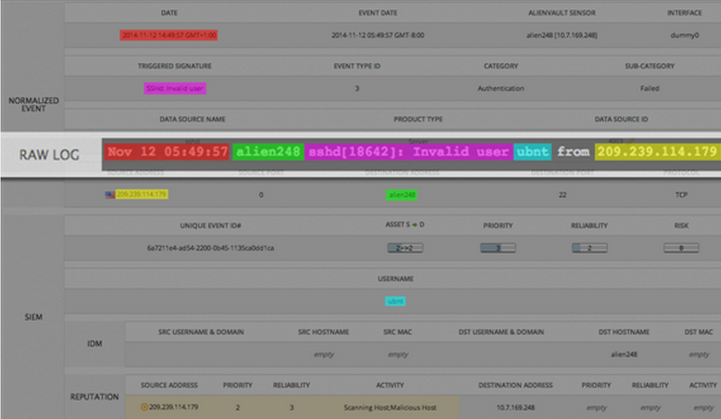The width and height of the screenshot is (721, 419).
Task: Click the Asset value bar 2->2
Action: pyautogui.click(x=405, y=248)
